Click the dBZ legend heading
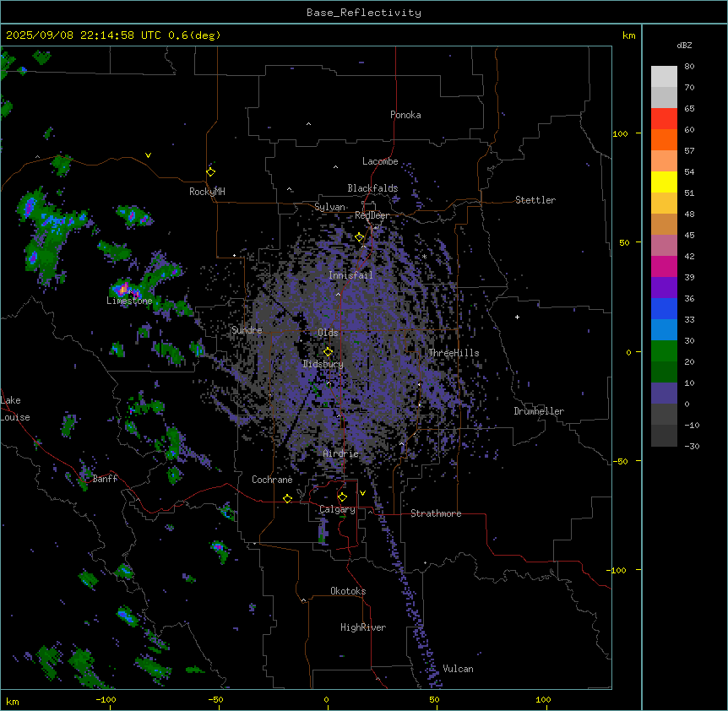 pyautogui.click(x=684, y=45)
